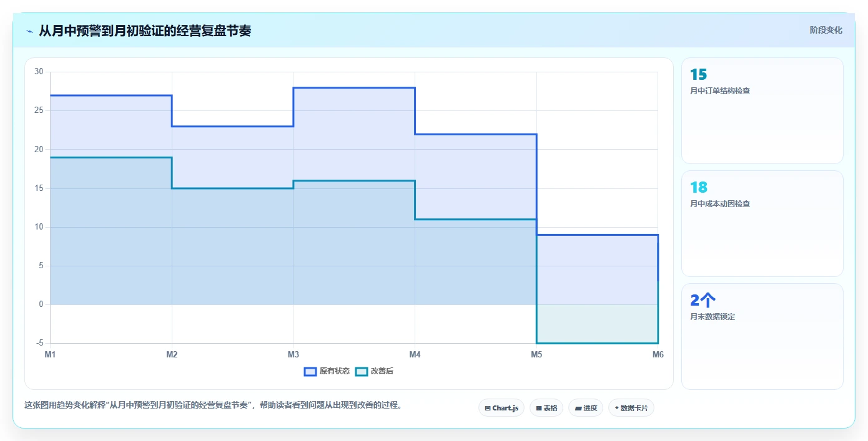Viewport: 868px width, 441px height.
Task: Click the 25 y-axis label
Action: 39,110
